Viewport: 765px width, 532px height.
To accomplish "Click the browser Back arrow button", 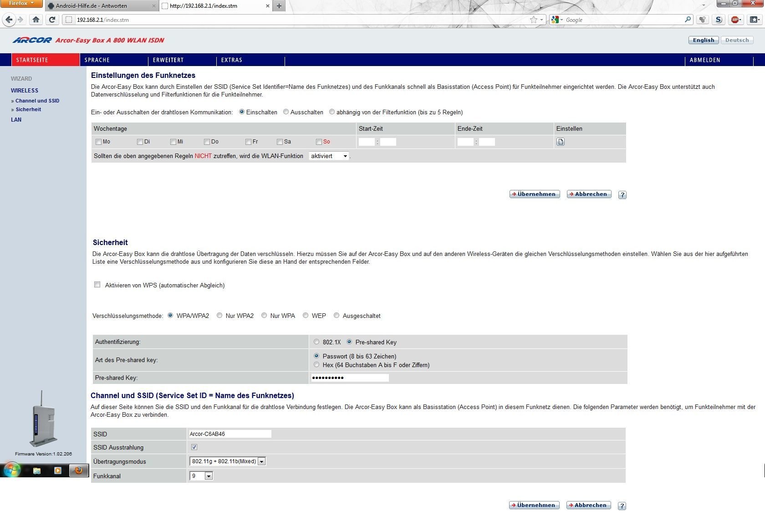I will coord(9,20).
